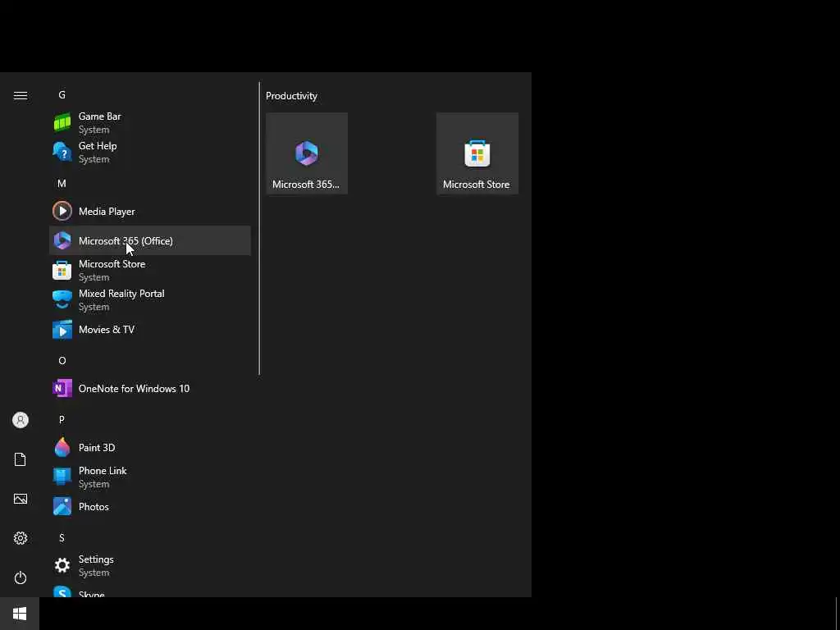Open the Microsoft Store pinned tile
This screenshot has width=840, height=630.
tap(477, 153)
